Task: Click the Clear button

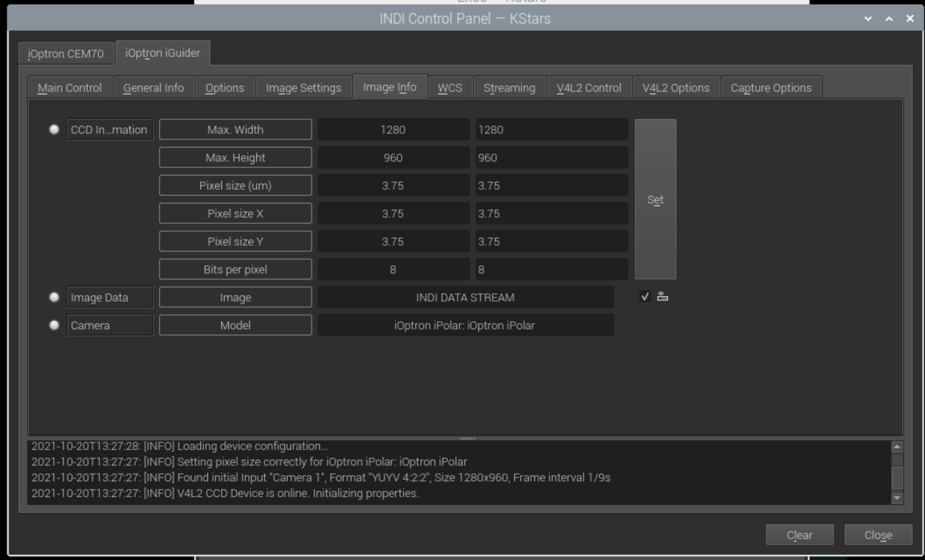Action: click(799, 535)
